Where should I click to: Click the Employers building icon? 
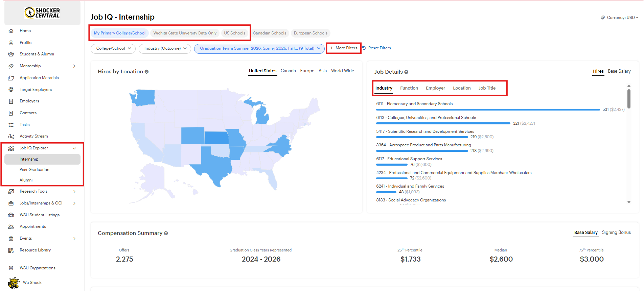click(11, 101)
